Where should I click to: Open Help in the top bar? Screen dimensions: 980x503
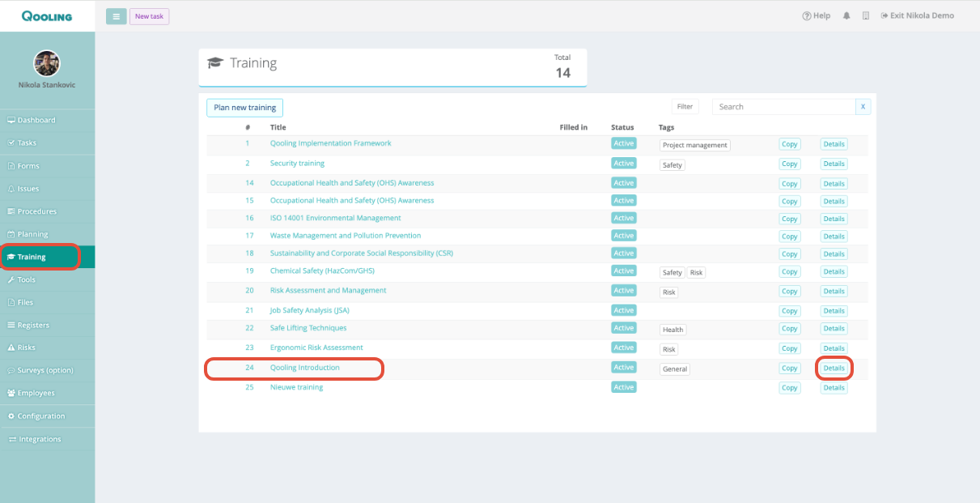(817, 16)
